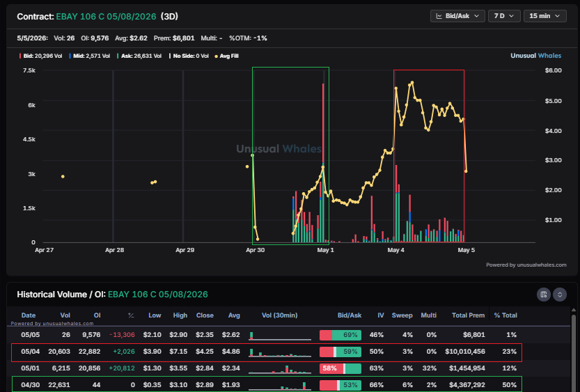Click the $10,010,456 total premium cell
Viewport: 580px width, 392px height.
465,352
